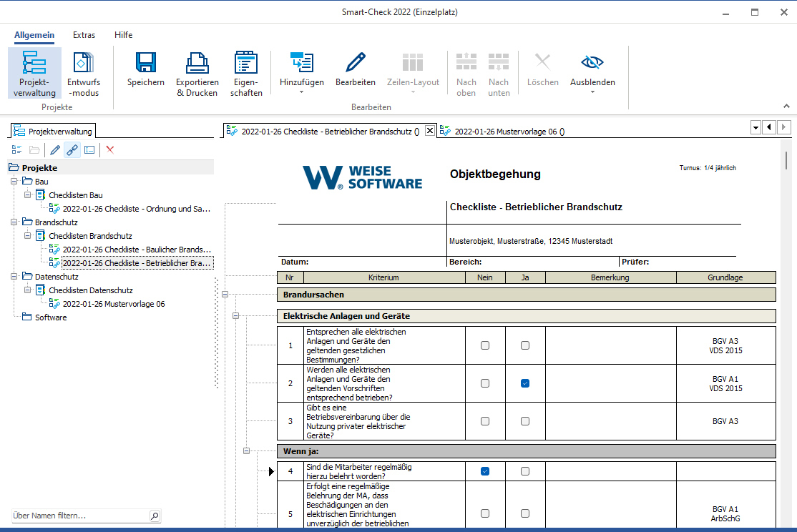Switch to the Extras ribbon tab
Image resolution: width=797 pixels, height=532 pixels.
[x=84, y=34]
